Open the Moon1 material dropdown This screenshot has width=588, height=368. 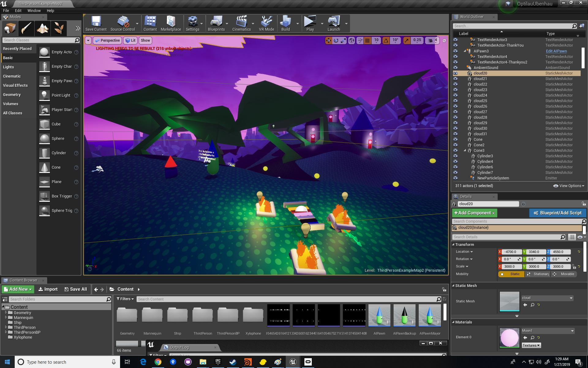(548, 331)
